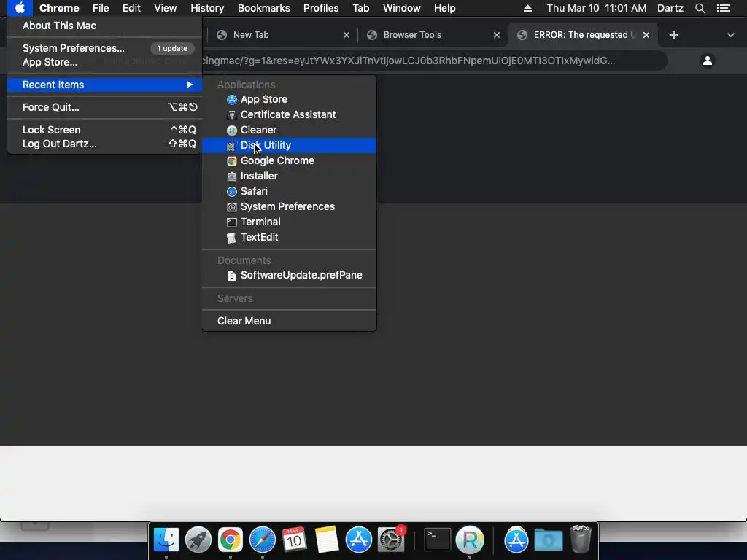This screenshot has height=560, width=747.
Task: Open Google Chrome from Recent Items
Action: click(289, 160)
